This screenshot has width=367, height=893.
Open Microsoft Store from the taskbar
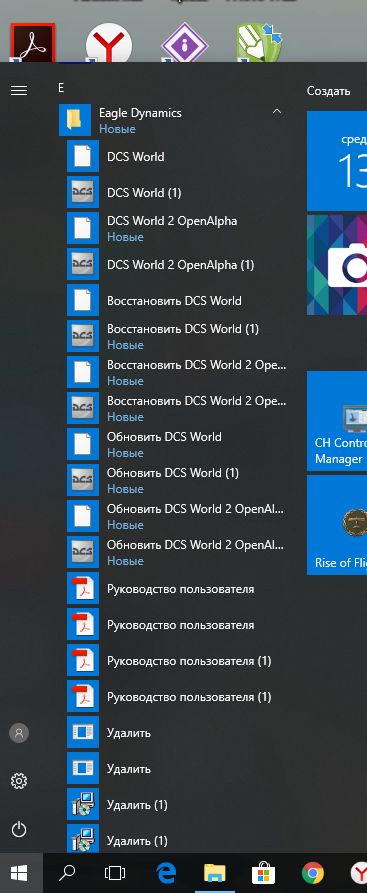pyautogui.click(x=263, y=872)
